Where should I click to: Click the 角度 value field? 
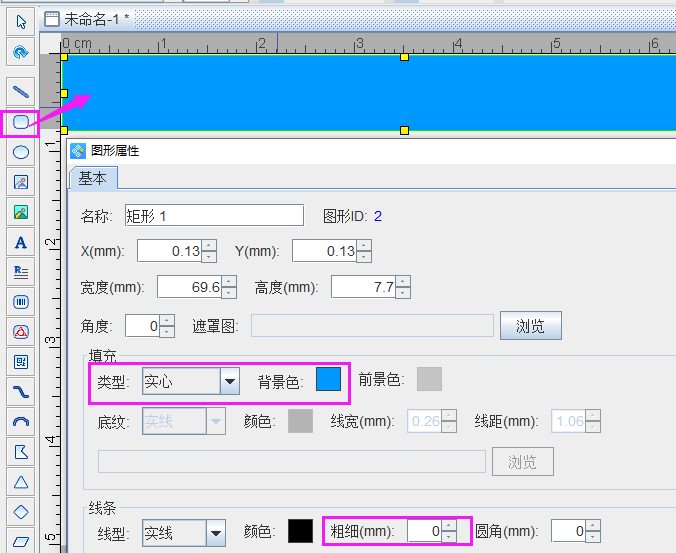point(142,326)
